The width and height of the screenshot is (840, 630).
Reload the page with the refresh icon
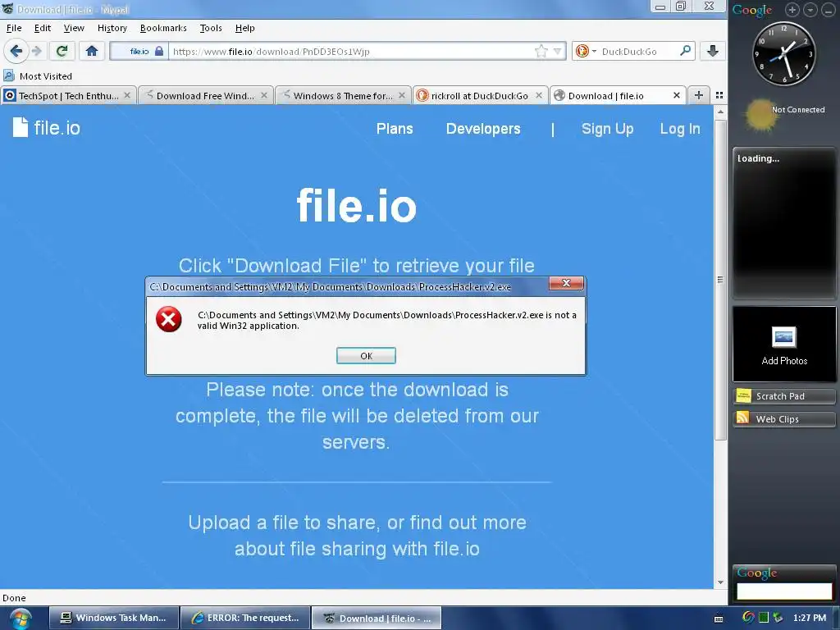click(x=62, y=51)
